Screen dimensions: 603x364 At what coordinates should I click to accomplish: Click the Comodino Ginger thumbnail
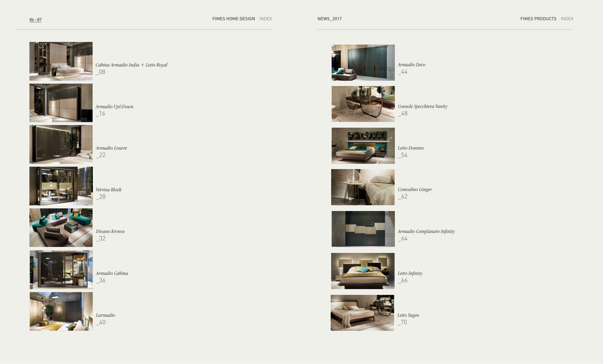pos(363,187)
